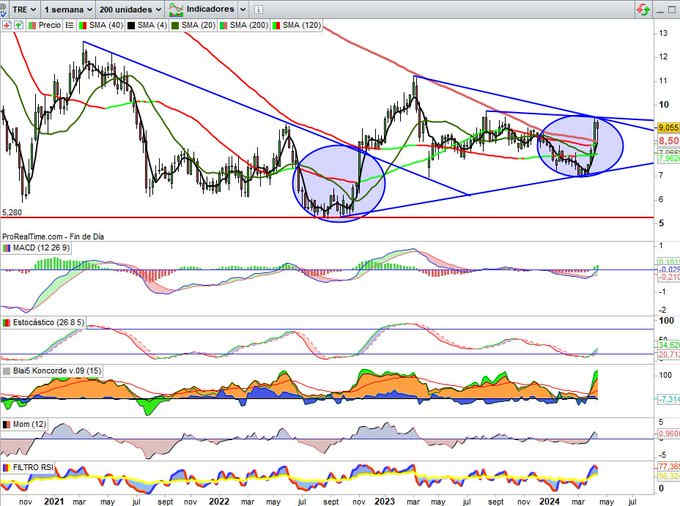
Task: Click the list icon next to Precio
Action: 69,26
